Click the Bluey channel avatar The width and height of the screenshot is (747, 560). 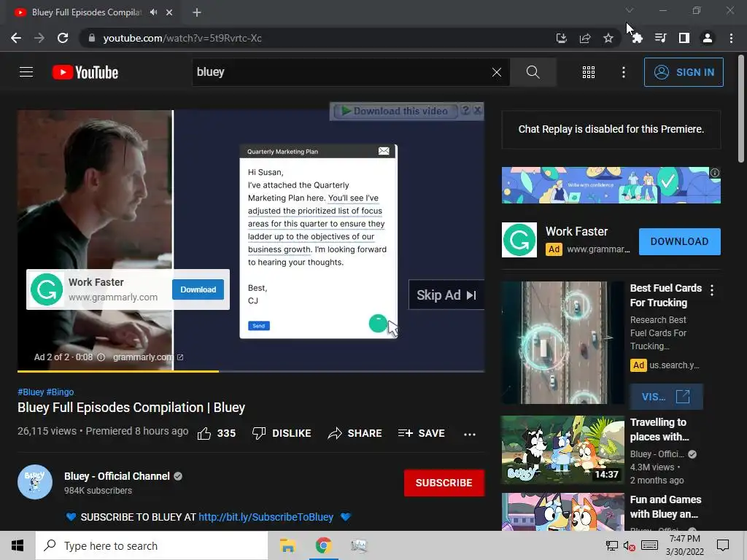click(x=35, y=482)
